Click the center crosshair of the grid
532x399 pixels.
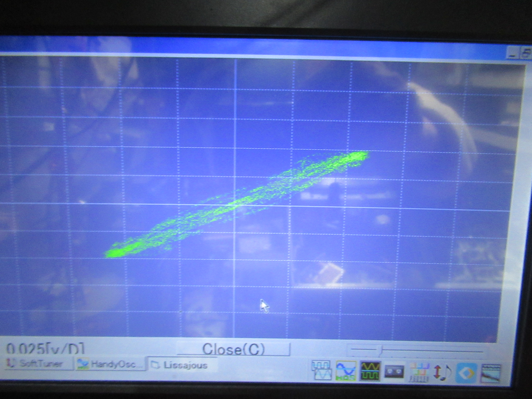235,205
